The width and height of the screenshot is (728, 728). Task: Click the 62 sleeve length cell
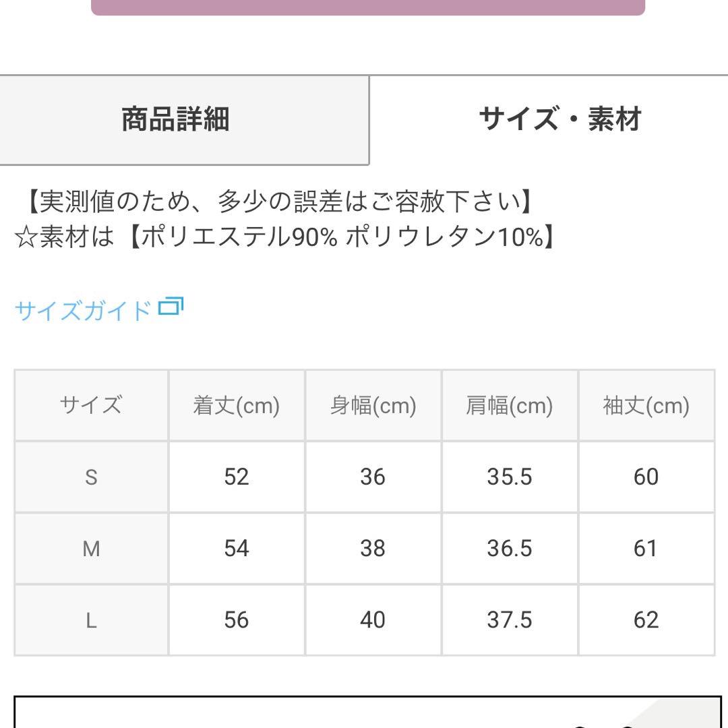pyautogui.click(x=646, y=620)
